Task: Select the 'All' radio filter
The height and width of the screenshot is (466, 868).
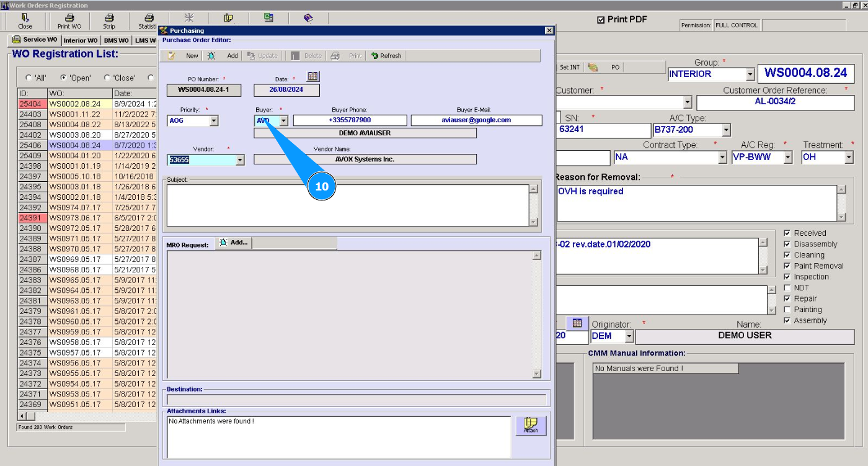Action: [x=29, y=78]
